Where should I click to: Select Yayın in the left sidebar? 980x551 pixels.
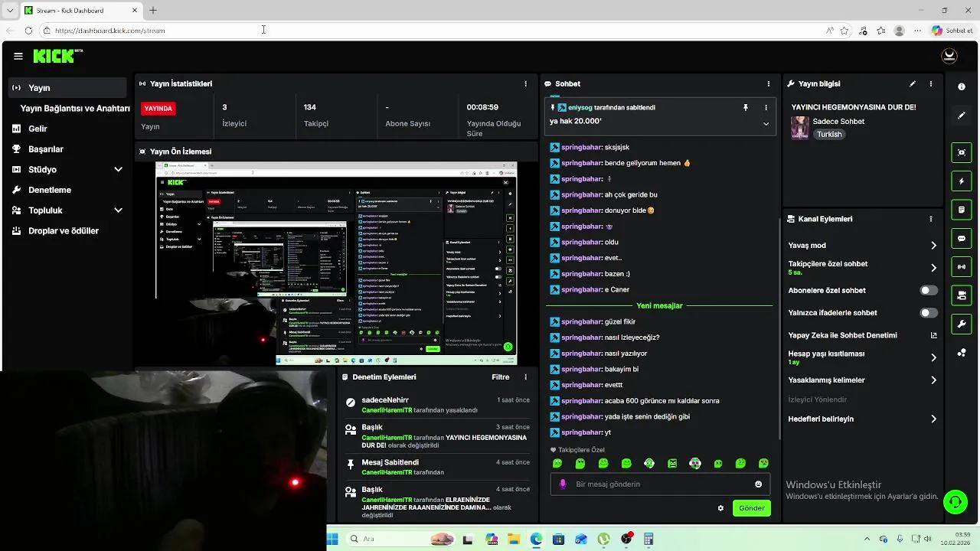click(67, 88)
